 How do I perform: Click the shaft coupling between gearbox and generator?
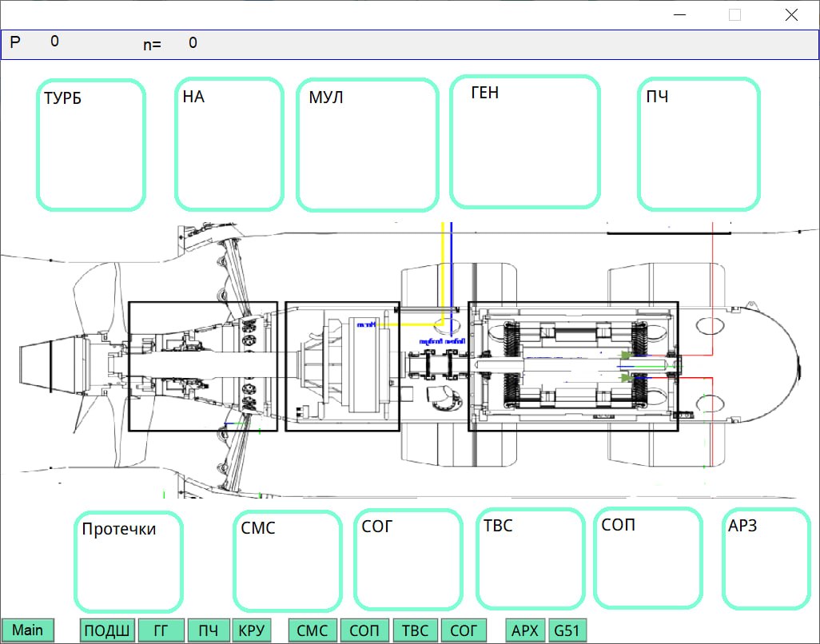438,364
